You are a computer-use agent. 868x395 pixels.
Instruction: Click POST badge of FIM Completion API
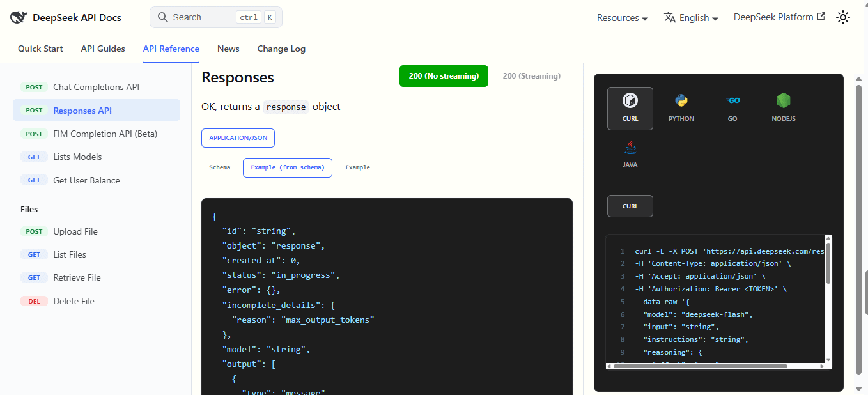coord(35,134)
